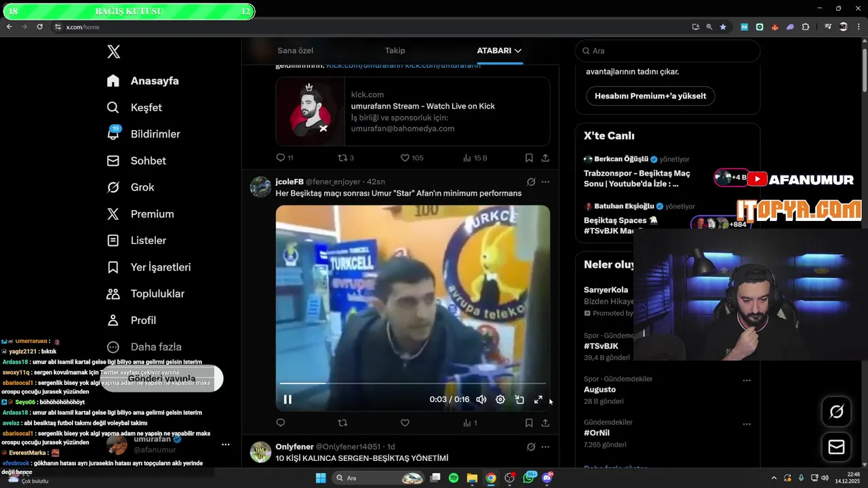The width and height of the screenshot is (868, 488).
Task: Open floating messages envelope button
Action: [836, 447]
